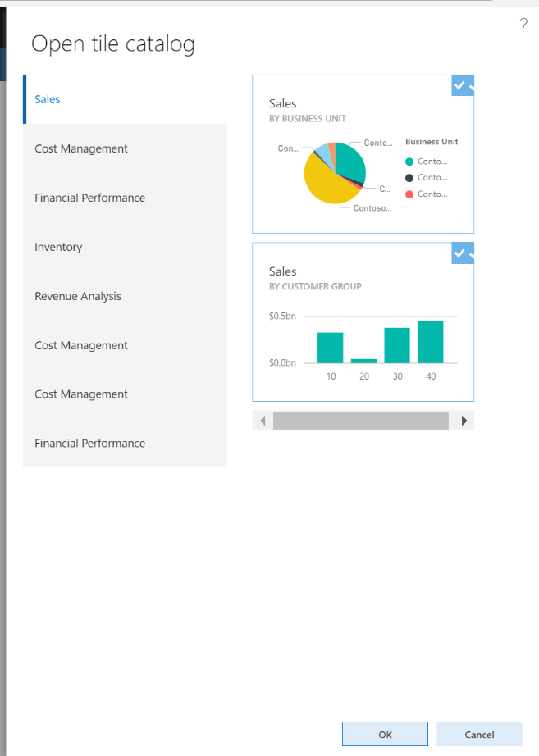
Task: Click the right scroll arrow below tiles
Action: tap(464, 421)
